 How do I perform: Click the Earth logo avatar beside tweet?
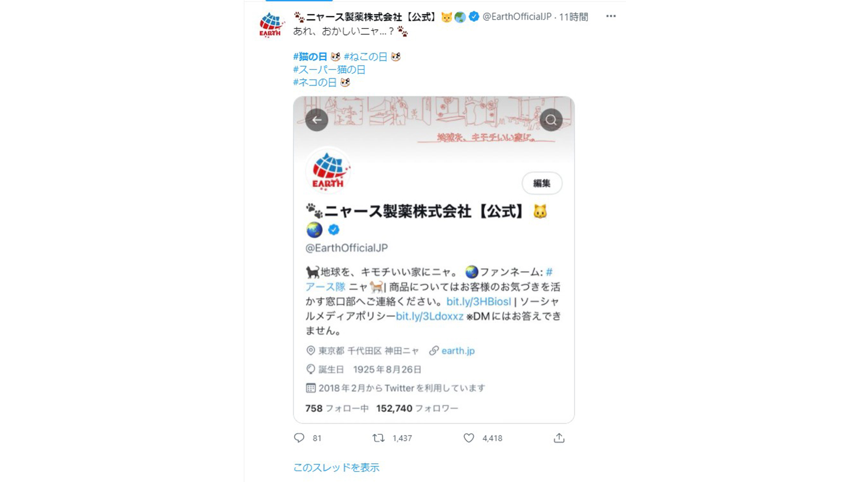tap(271, 24)
